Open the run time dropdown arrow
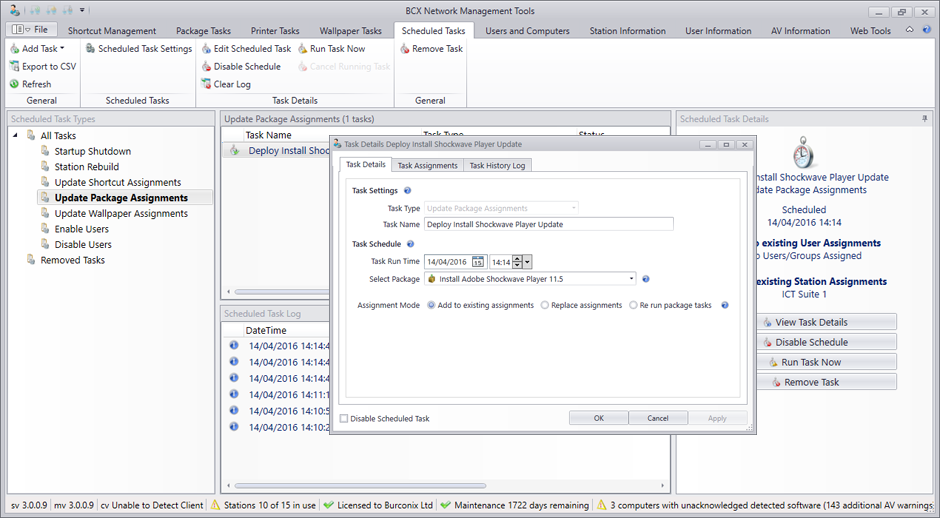 click(x=528, y=262)
